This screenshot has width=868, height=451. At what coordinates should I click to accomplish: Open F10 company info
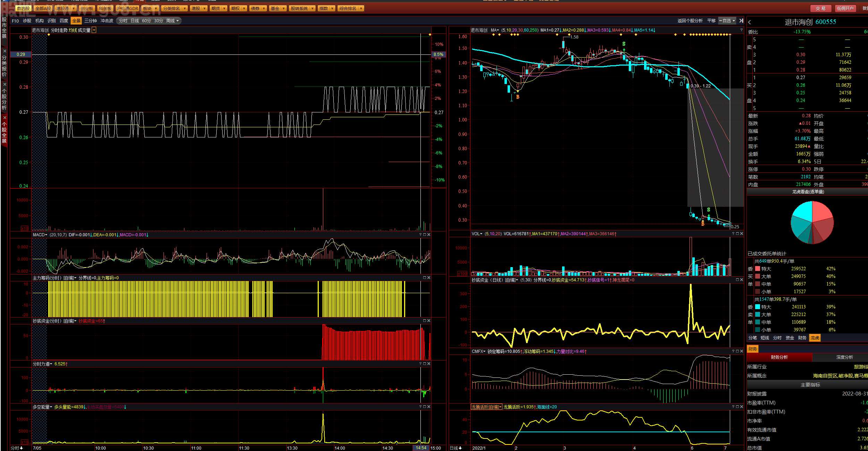click(15, 21)
